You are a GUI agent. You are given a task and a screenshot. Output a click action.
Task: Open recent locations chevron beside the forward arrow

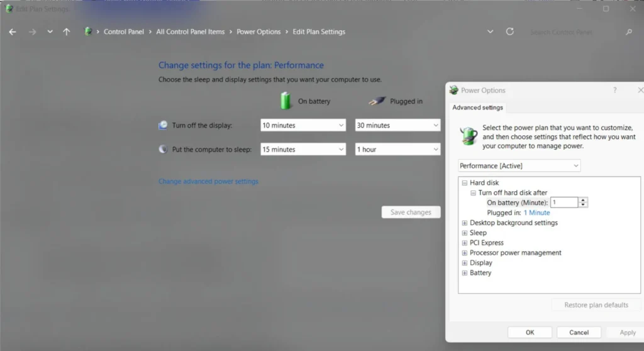(x=50, y=31)
